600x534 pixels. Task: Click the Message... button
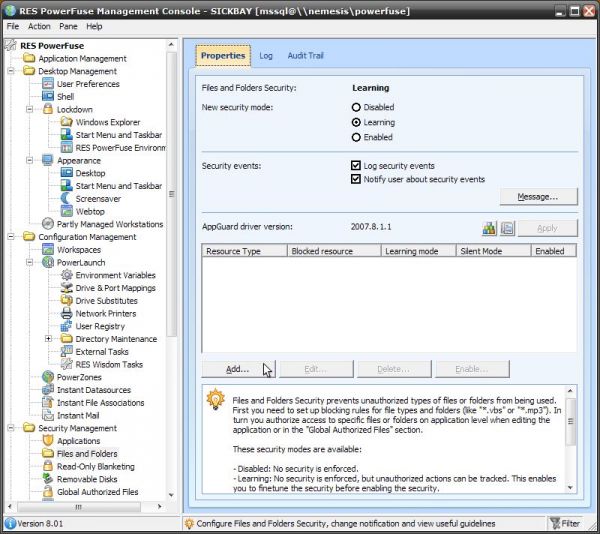(538, 197)
